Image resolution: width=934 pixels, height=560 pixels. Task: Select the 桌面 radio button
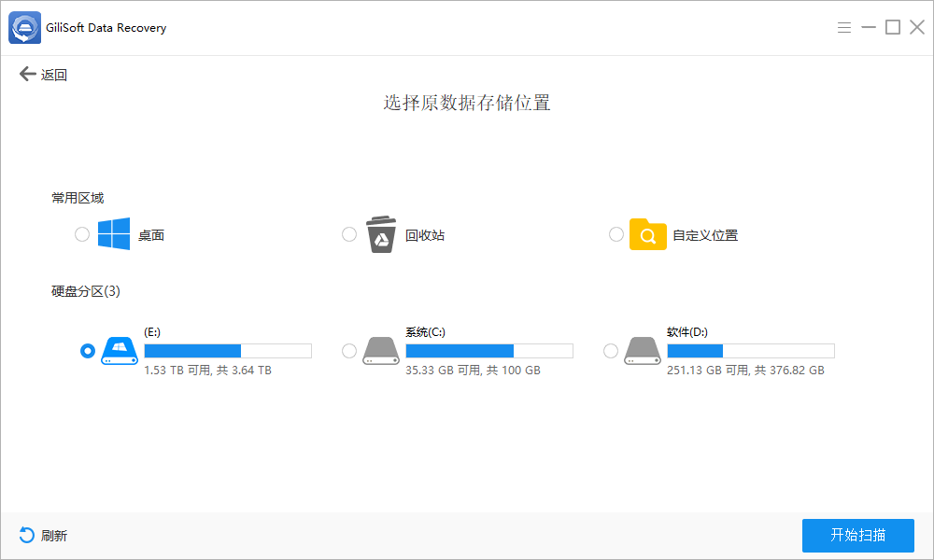(82, 234)
